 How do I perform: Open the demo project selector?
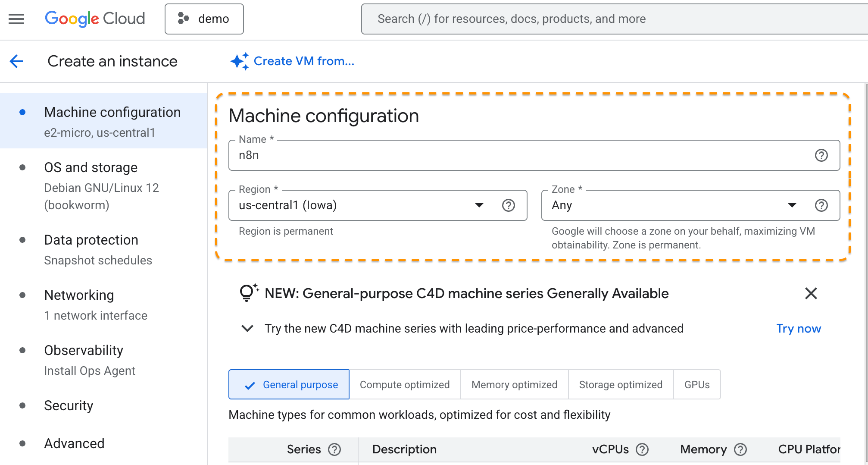point(204,19)
